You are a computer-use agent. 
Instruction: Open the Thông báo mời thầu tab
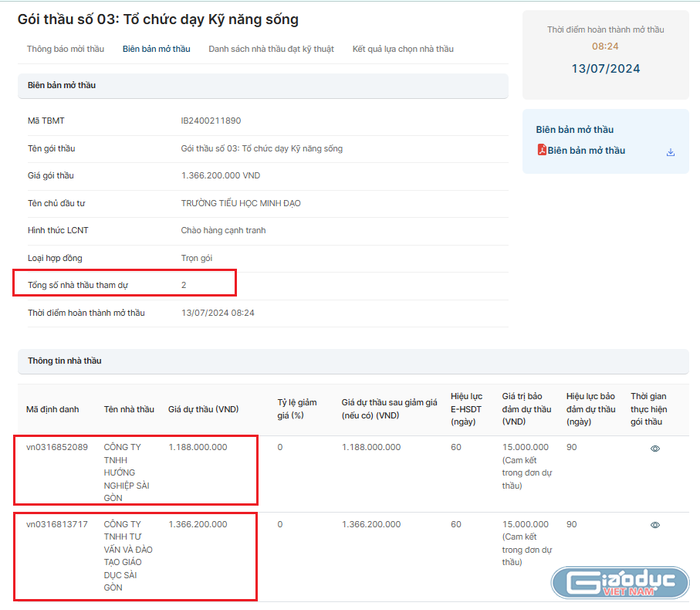click(x=65, y=49)
